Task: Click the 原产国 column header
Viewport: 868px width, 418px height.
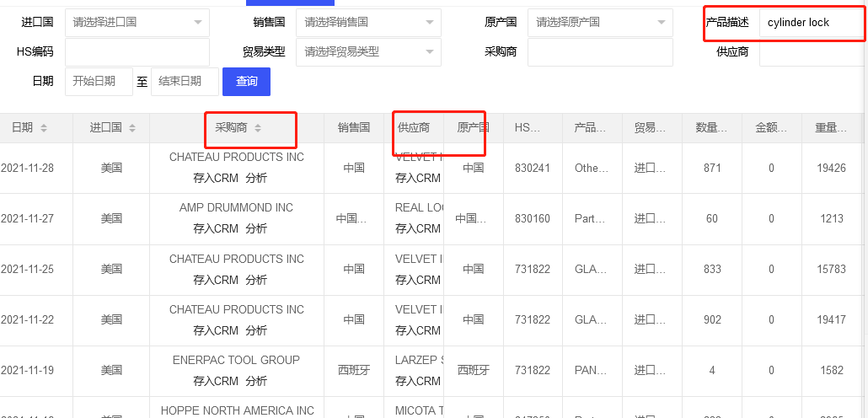Action: coord(474,128)
